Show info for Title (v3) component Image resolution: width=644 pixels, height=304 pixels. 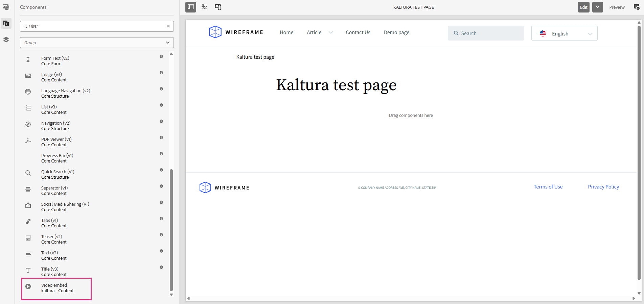click(161, 267)
